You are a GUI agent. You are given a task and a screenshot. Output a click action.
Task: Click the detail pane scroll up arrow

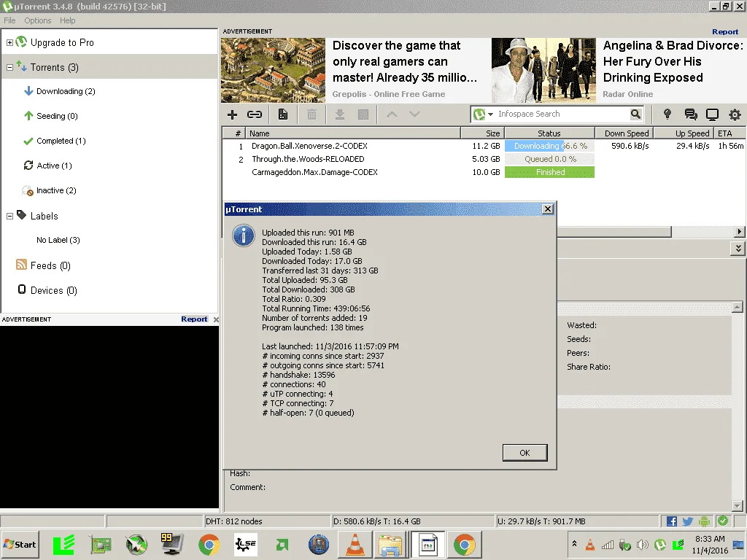click(737, 307)
